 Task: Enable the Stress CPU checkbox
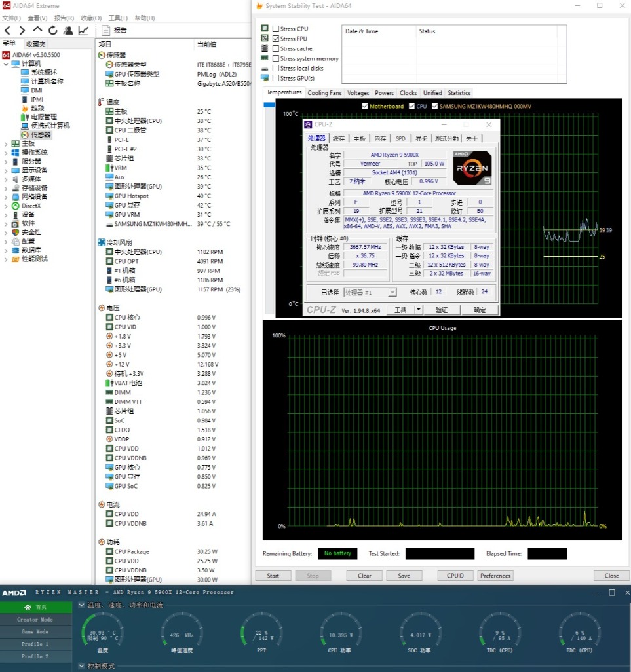pos(276,29)
